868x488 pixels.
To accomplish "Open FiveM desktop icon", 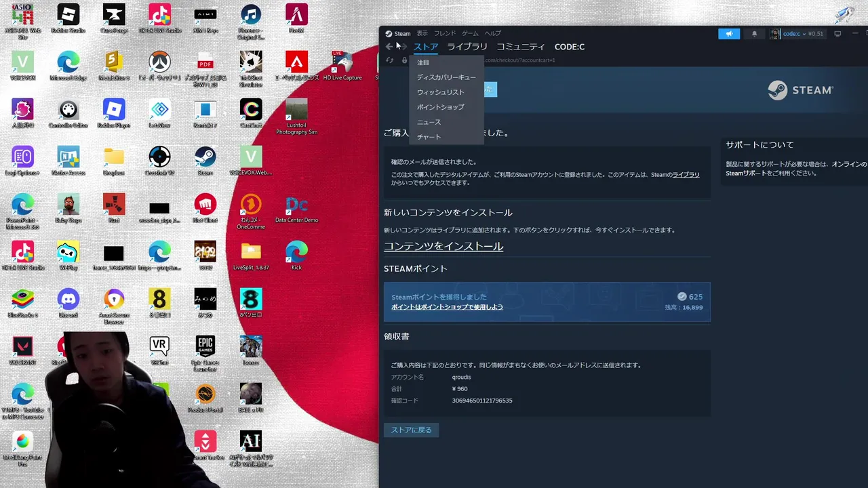I will 296,20.
